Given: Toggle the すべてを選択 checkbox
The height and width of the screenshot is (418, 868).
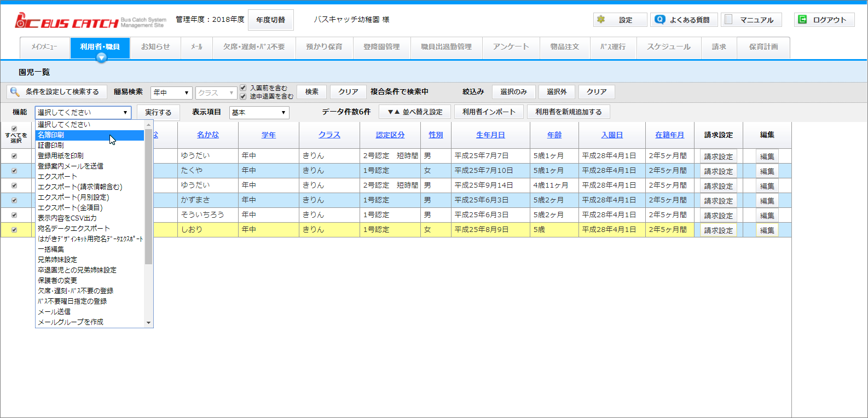Looking at the screenshot, I should (14, 129).
